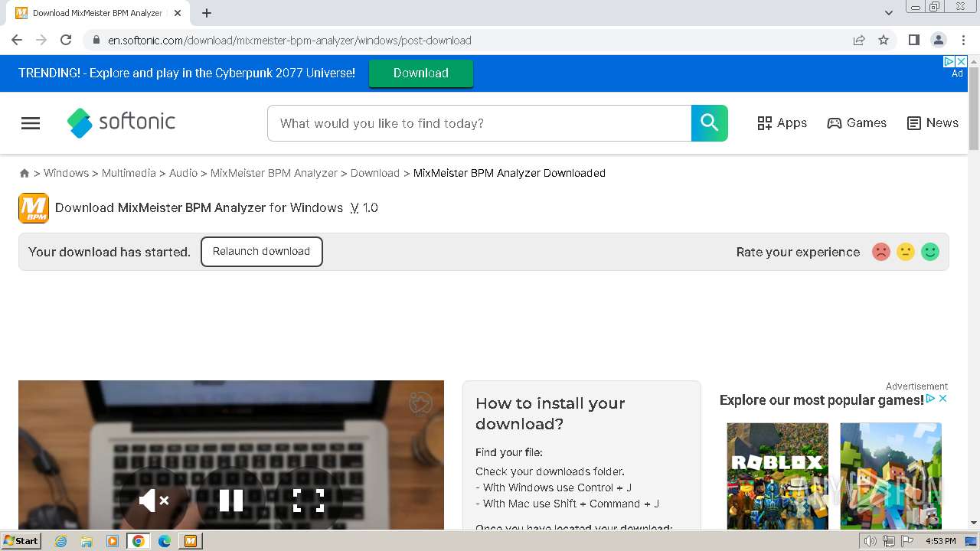980x551 pixels.
Task: Open Chrome's three-dot menu
Action: click(x=963, y=40)
